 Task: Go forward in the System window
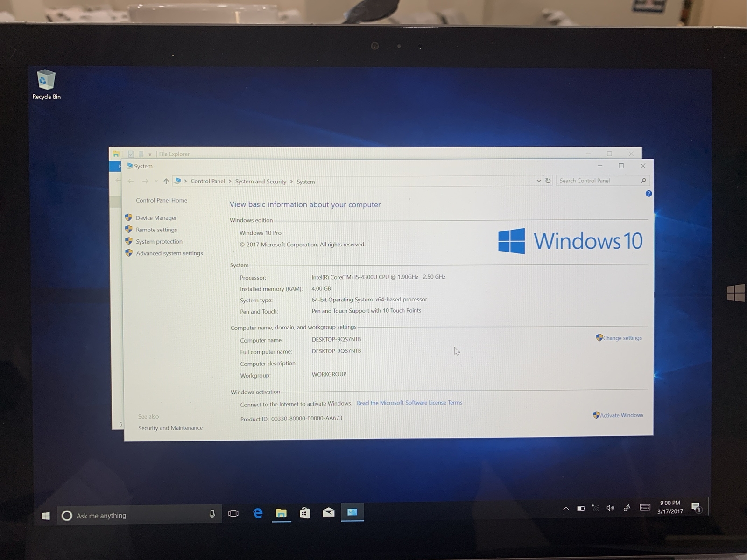point(145,181)
